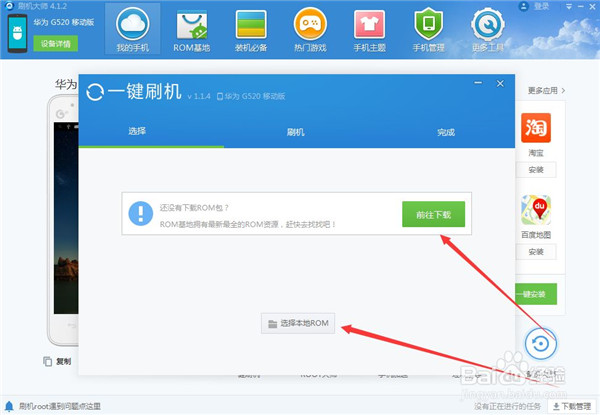Choose 选择本地ROM local ROM button
The image size is (600, 415).
298,323
